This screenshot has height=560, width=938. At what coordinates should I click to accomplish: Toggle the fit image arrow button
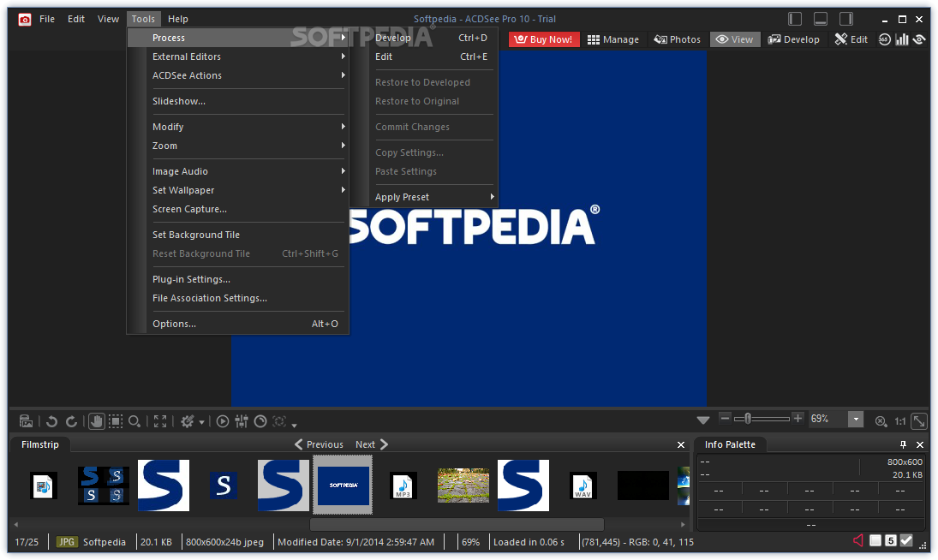(x=919, y=421)
